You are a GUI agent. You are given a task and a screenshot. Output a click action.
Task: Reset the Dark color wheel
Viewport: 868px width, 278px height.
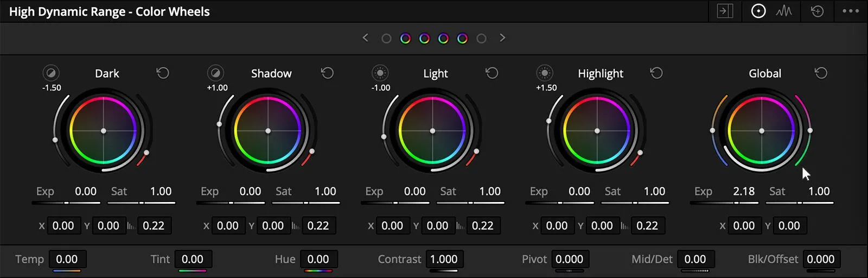pyautogui.click(x=163, y=73)
